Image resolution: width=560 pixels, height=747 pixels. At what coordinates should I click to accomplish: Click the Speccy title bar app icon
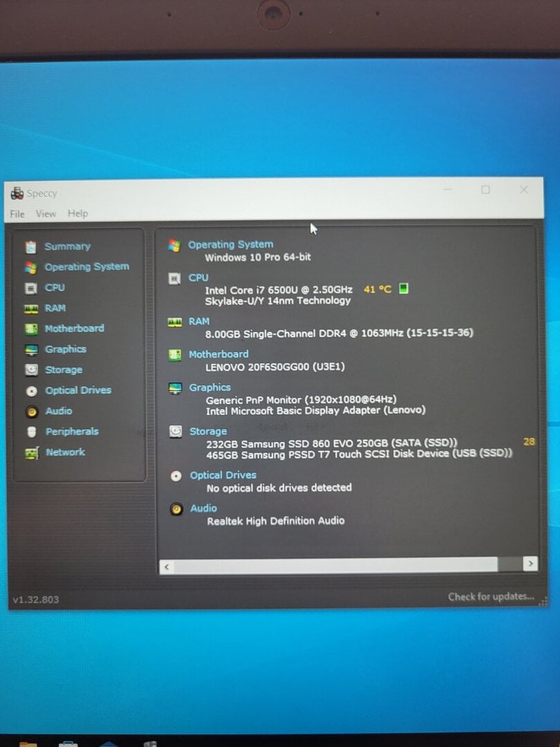pyautogui.click(x=17, y=194)
